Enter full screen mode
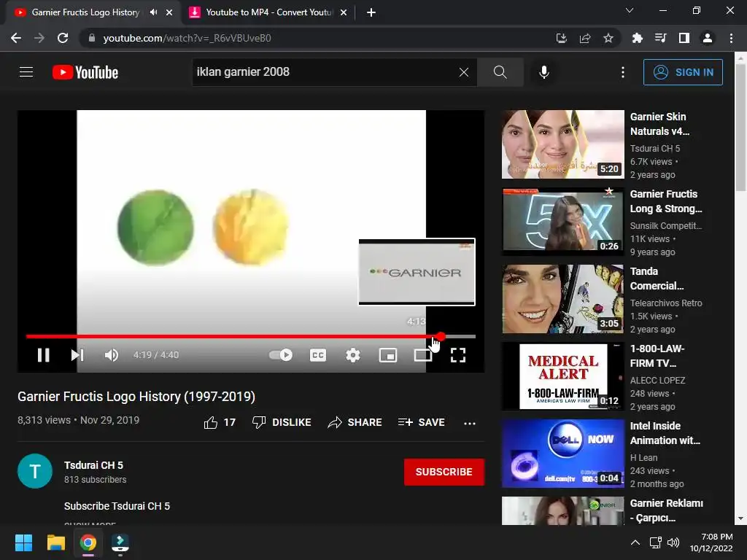This screenshot has width=747, height=560. pyautogui.click(x=458, y=355)
